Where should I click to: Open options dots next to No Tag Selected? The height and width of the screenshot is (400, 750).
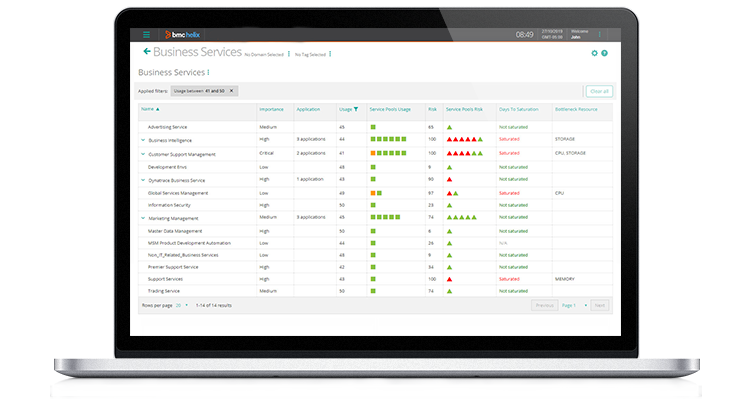pyautogui.click(x=330, y=53)
